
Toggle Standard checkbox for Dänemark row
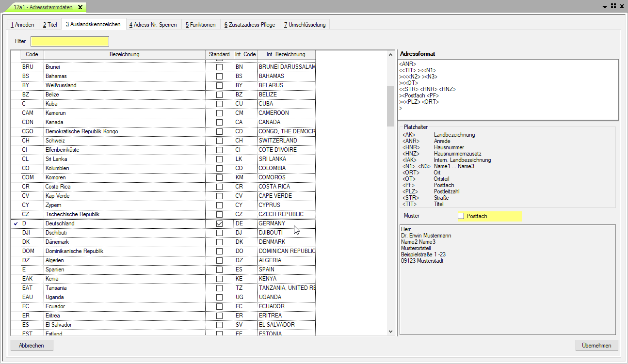[x=219, y=242]
